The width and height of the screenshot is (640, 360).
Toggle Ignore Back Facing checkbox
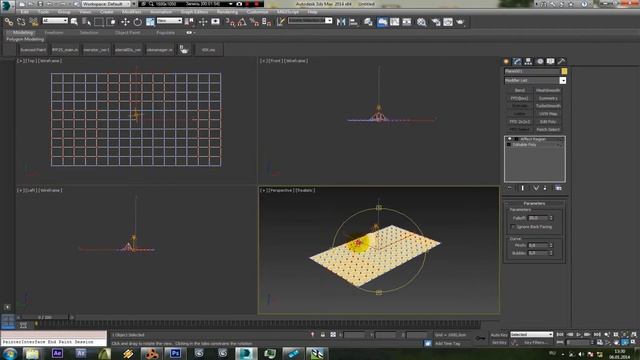pyautogui.click(x=513, y=227)
